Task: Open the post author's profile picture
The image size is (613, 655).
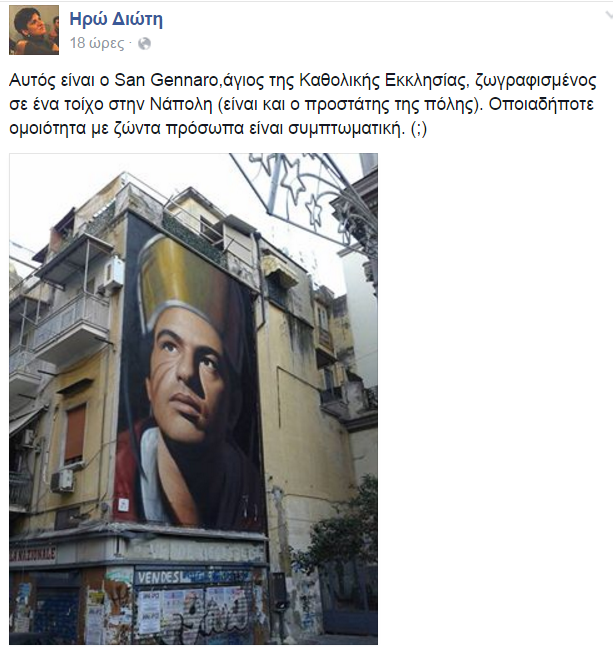Action: (34, 30)
